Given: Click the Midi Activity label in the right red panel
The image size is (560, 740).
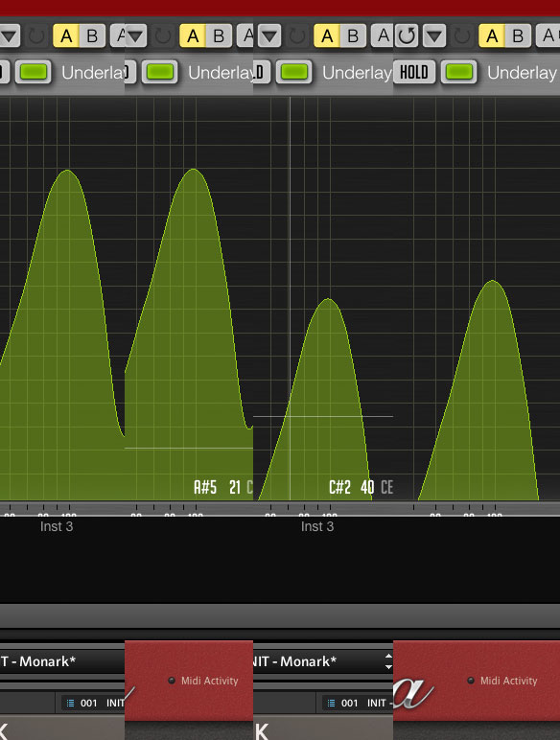Looking at the screenshot, I should tap(508, 681).
